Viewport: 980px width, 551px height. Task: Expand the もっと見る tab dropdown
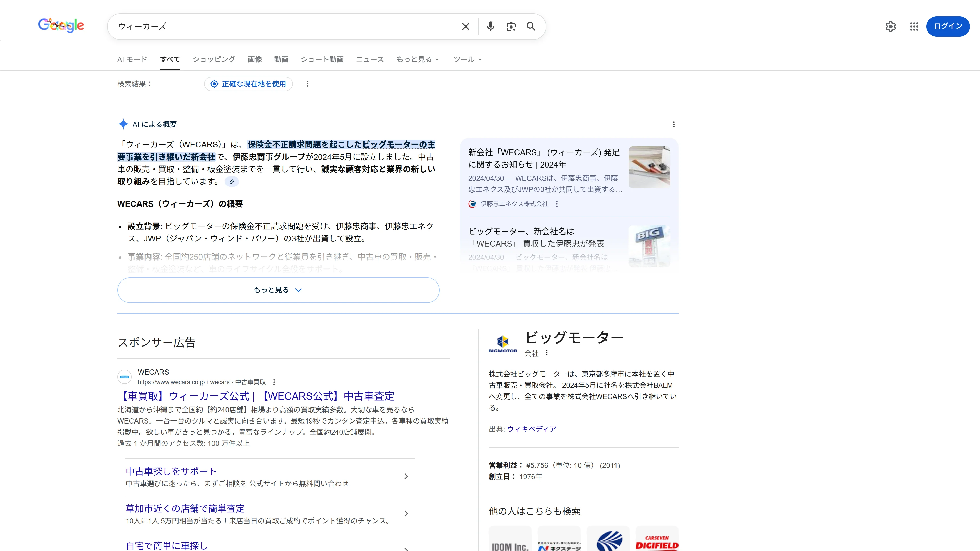(x=418, y=59)
